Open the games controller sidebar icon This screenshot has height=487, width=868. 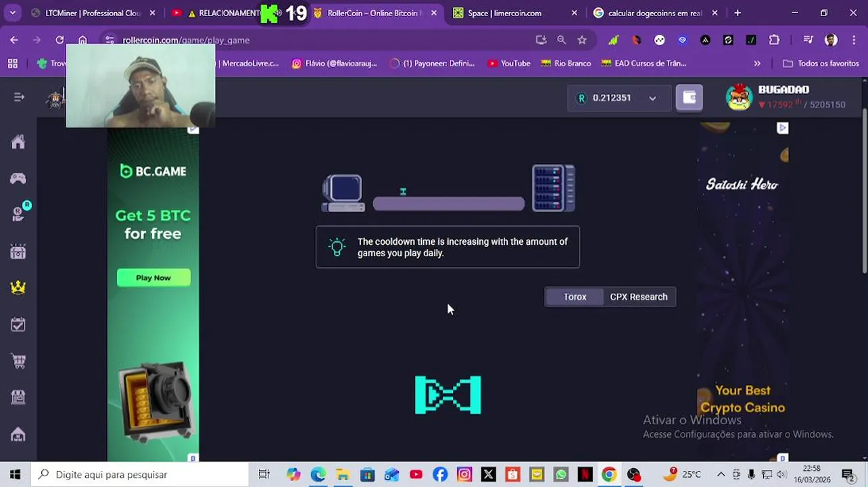click(x=18, y=179)
